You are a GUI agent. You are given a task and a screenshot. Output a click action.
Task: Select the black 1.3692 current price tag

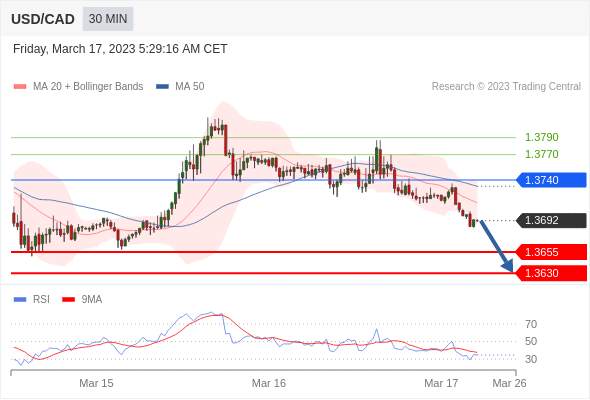551,220
